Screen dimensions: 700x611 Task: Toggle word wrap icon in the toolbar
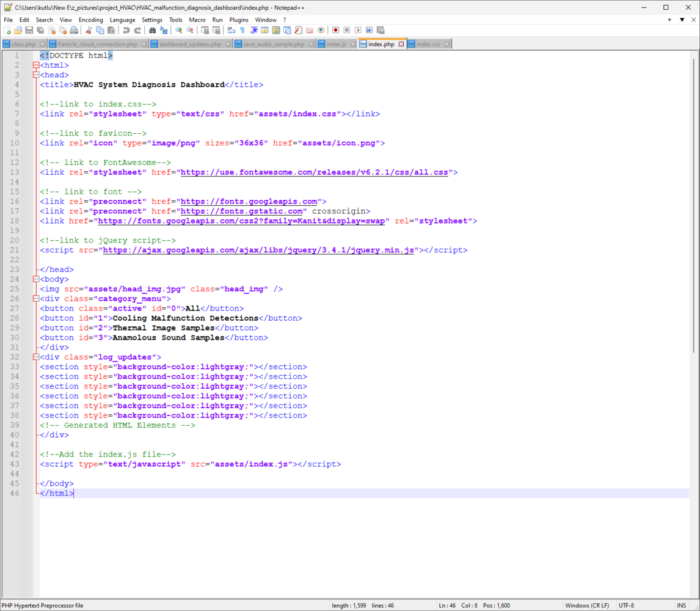232,30
